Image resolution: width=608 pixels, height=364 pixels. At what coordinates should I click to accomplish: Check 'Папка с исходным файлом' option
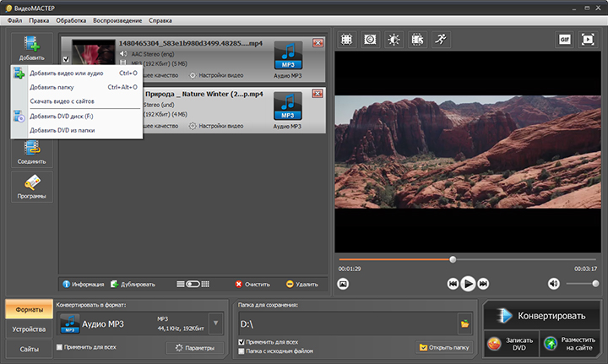(x=243, y=350)
